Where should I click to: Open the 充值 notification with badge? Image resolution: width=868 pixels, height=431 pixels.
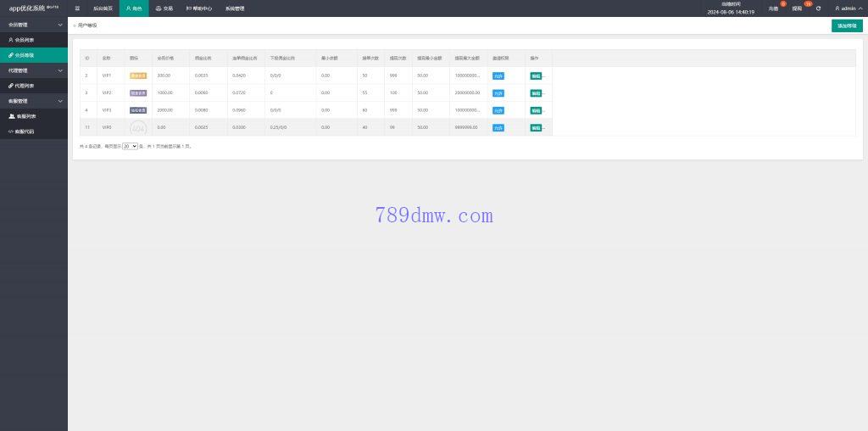(x=773, y=8)
